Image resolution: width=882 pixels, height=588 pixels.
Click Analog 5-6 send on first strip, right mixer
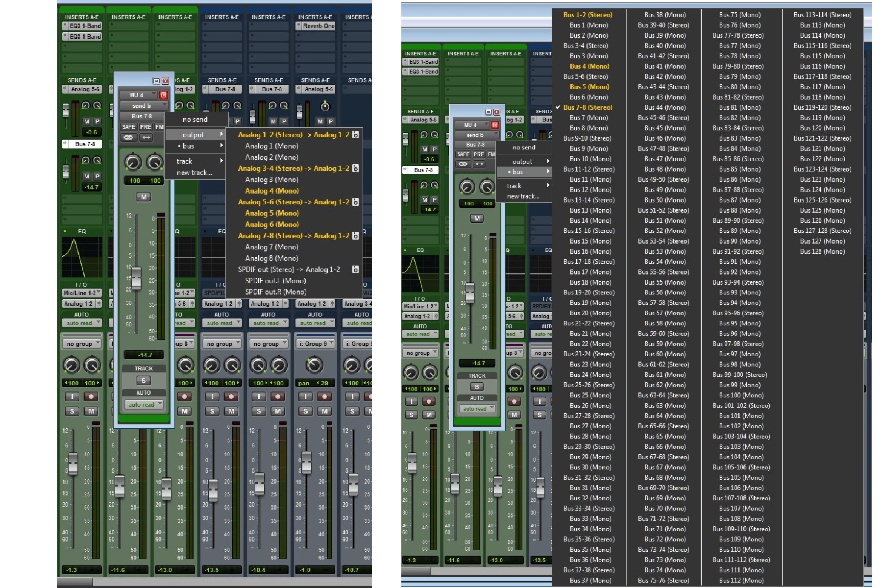point(420,120)
